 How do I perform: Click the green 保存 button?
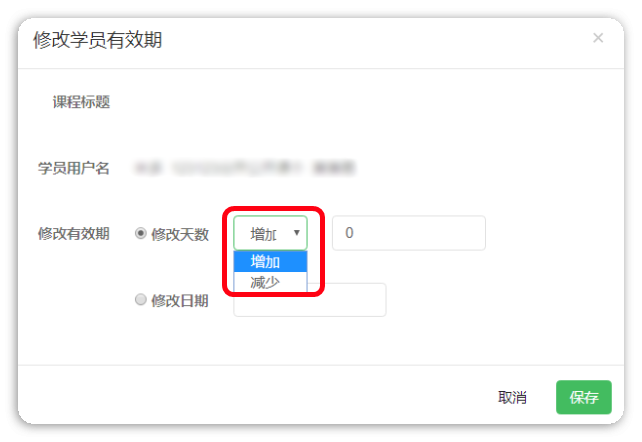tap(584, 397)
